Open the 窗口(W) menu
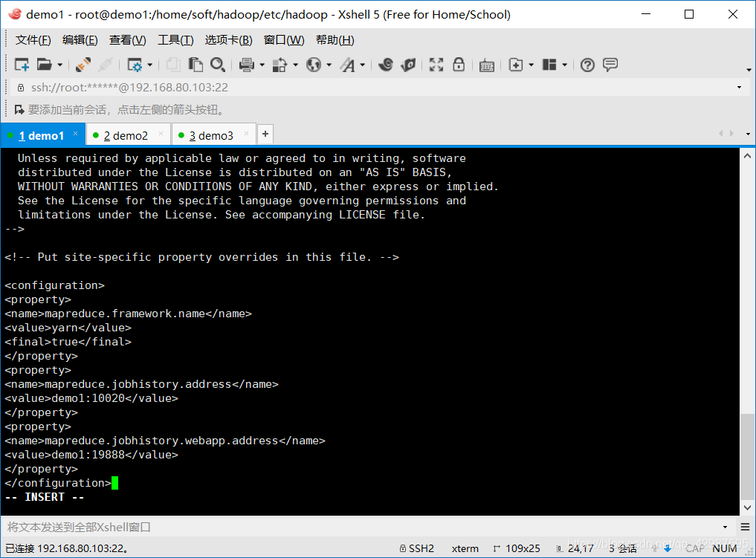This screenshot has height=558, width=756. pos(284,40)
